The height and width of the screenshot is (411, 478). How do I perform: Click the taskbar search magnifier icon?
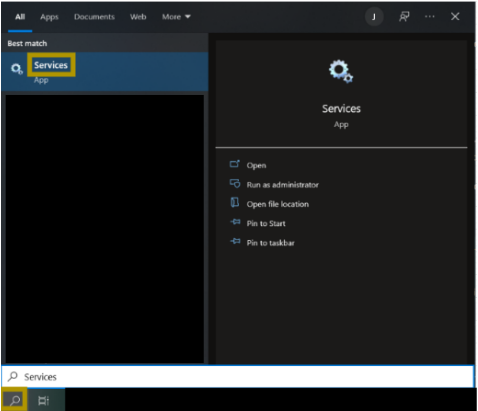15,400
